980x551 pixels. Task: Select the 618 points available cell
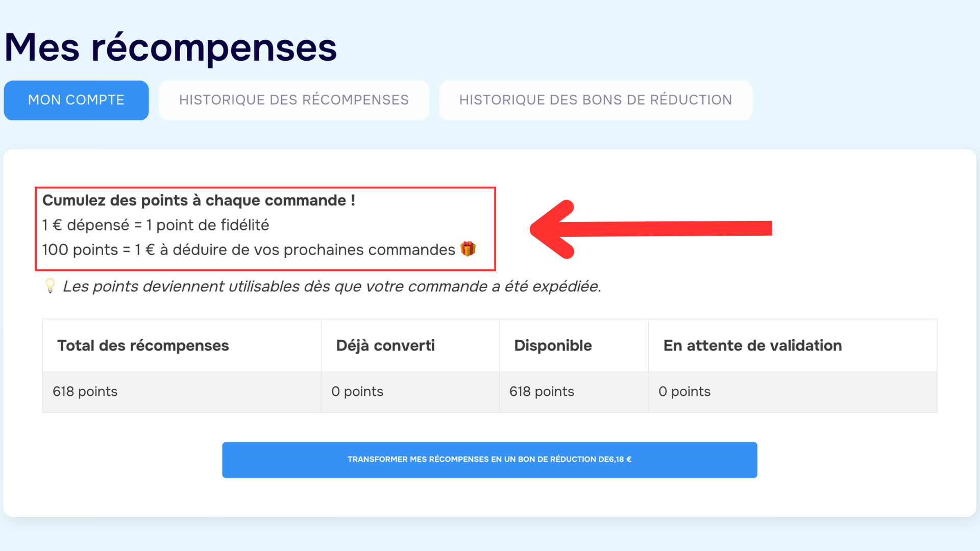tap(574, 392)
